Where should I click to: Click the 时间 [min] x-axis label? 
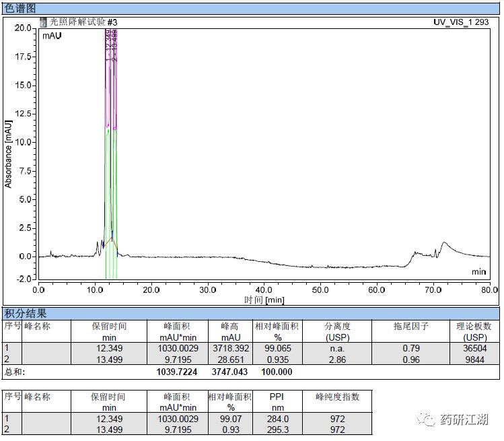point(264,300)
